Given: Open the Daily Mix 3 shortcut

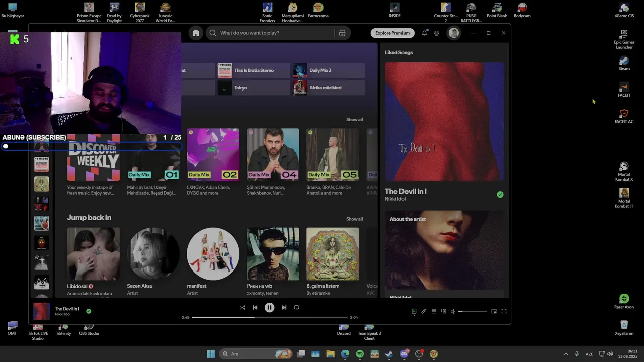Looking at the screenshot, I should 329,70.
